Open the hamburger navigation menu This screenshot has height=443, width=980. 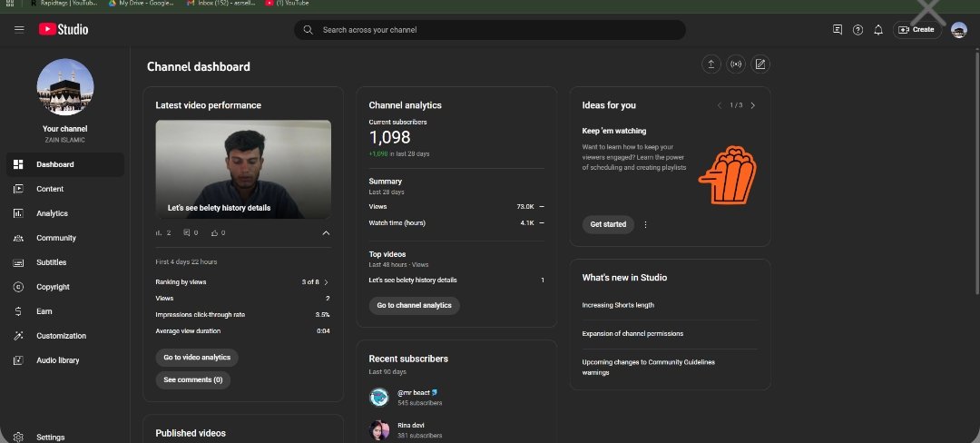[x=19, y=29]
